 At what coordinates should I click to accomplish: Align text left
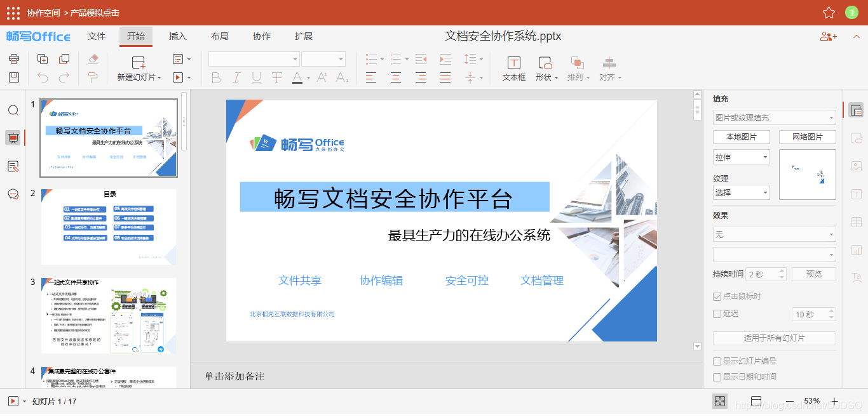(371, 77)
